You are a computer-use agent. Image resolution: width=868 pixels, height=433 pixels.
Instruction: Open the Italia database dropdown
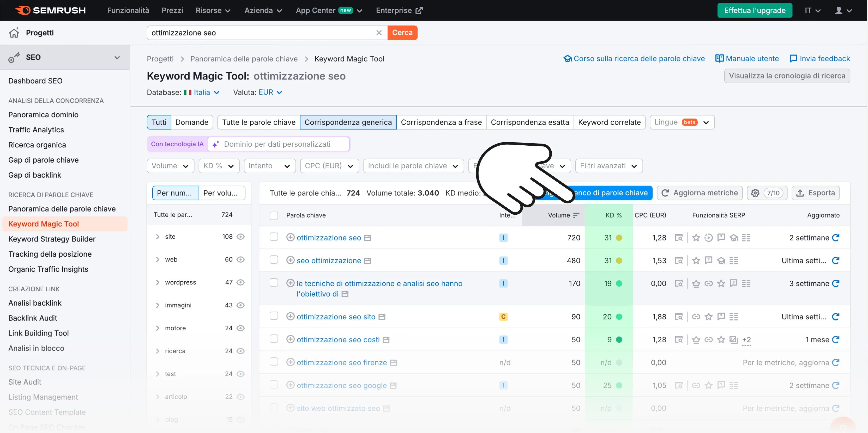click(x=202, y=92)
